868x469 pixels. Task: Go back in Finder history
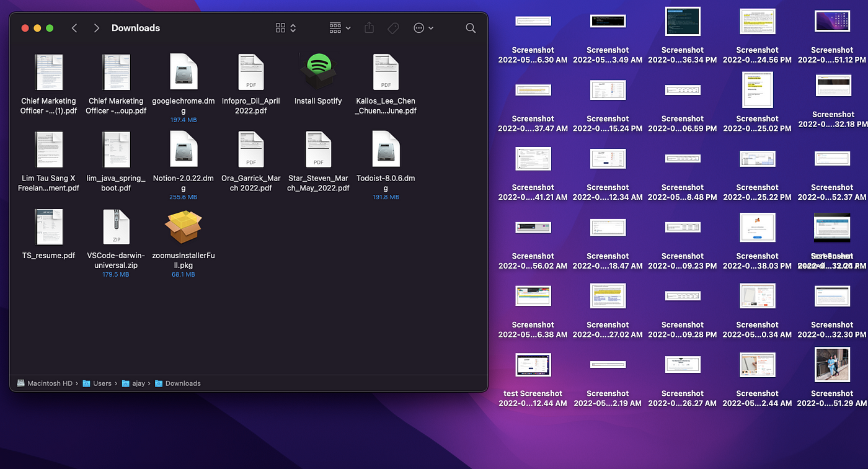point(74,28)
